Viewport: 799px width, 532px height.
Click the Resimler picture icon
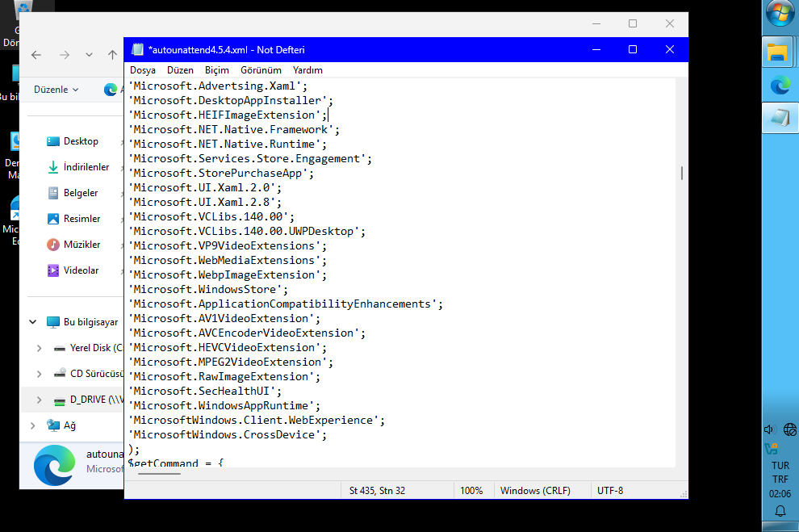[53, 219]
